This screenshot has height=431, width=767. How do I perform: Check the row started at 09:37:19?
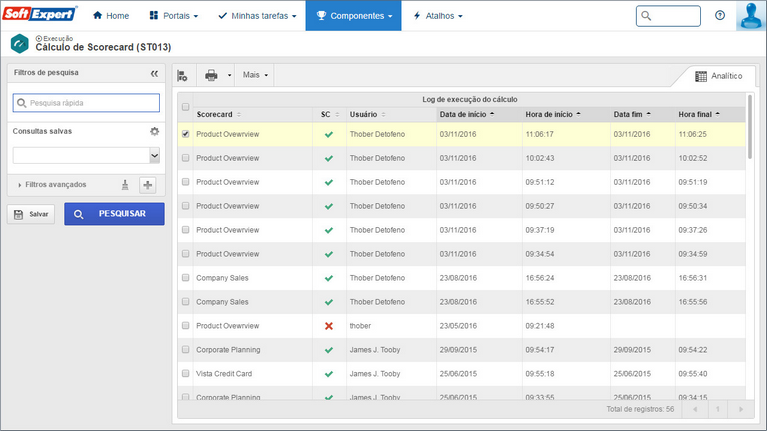pos(185,230)
